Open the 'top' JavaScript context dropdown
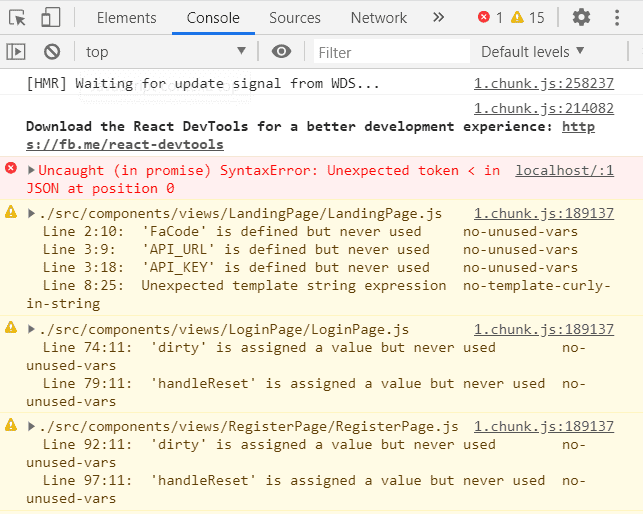 (x=165, y=52)
